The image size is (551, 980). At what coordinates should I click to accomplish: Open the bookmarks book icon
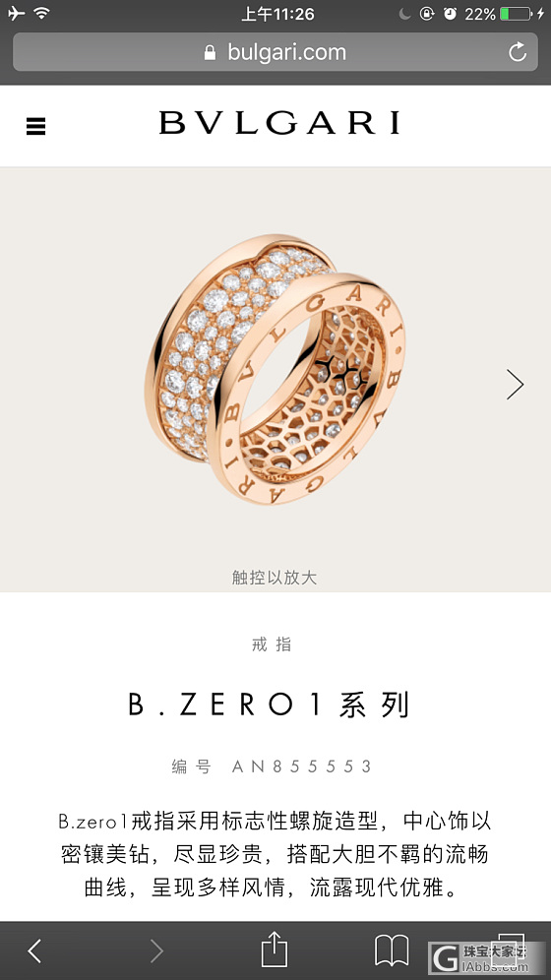tap(392, 950)
